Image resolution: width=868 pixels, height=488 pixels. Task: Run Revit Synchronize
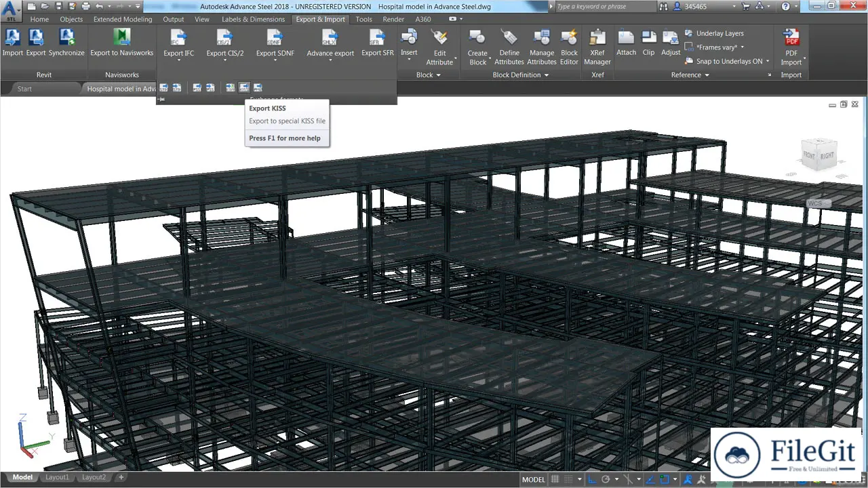click(66, 42)
